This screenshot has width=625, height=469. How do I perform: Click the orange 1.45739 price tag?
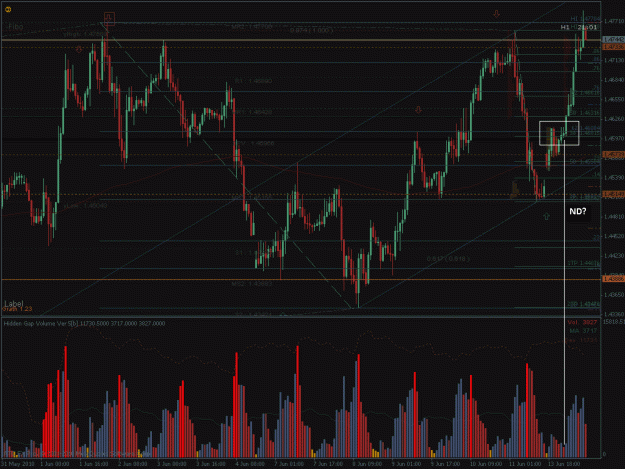[x=613, y=154]
